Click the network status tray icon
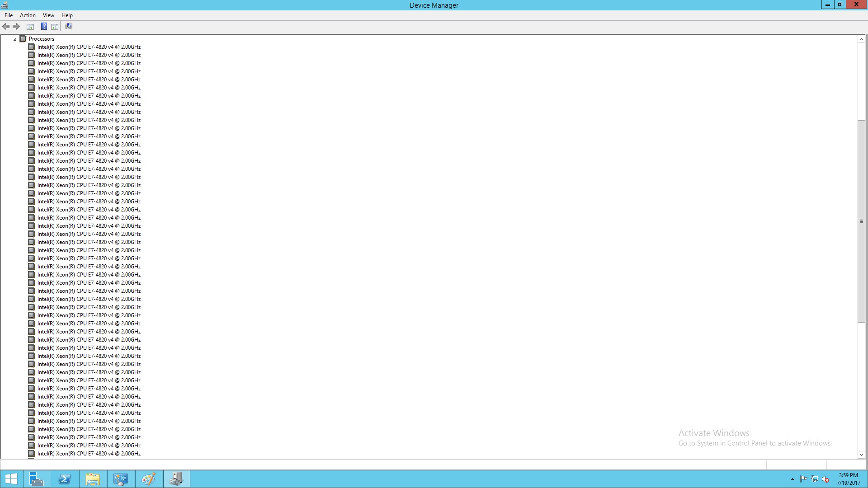The height and width of the screenshot is (488, 868). (x=815, y=479)
